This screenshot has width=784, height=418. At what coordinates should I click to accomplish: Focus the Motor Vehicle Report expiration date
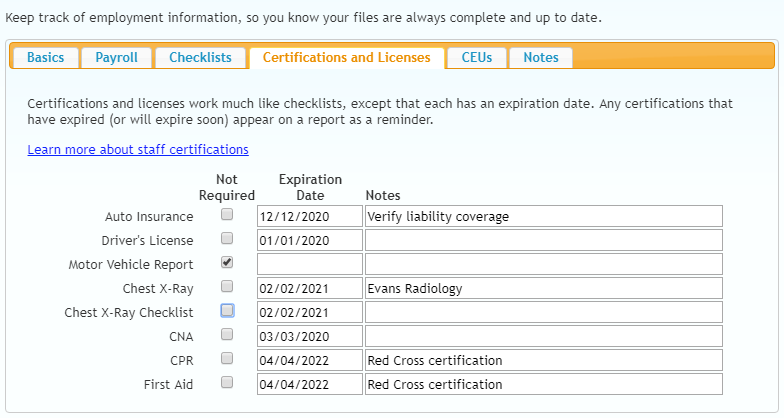click(x=308, y=264)
